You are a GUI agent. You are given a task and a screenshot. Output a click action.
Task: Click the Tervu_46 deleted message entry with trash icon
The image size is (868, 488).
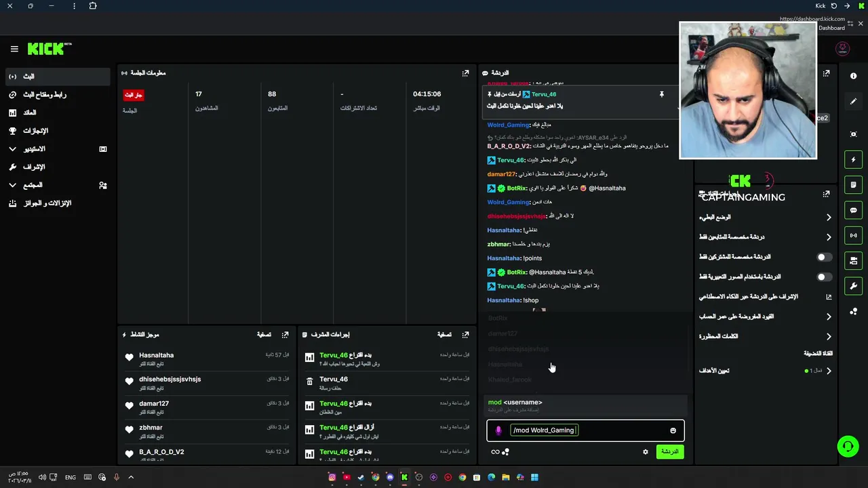(x=387, y=383)
